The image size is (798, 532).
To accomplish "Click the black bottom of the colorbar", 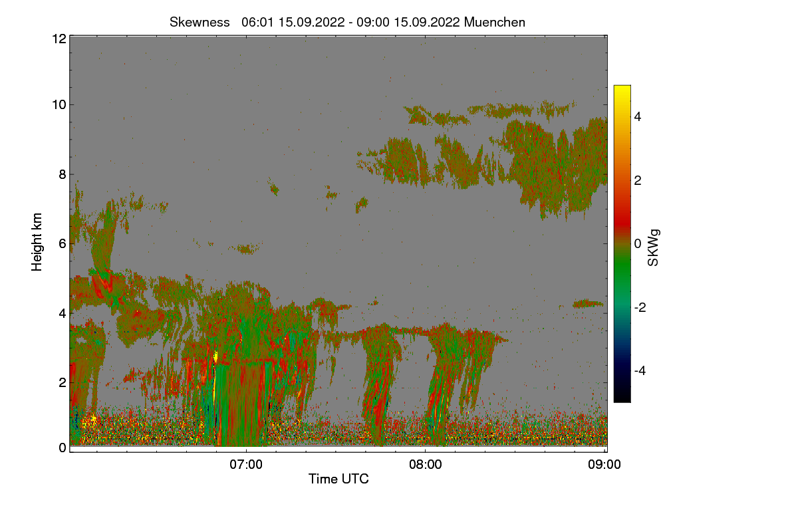I will pyautogui.click(x=622, y=396).
